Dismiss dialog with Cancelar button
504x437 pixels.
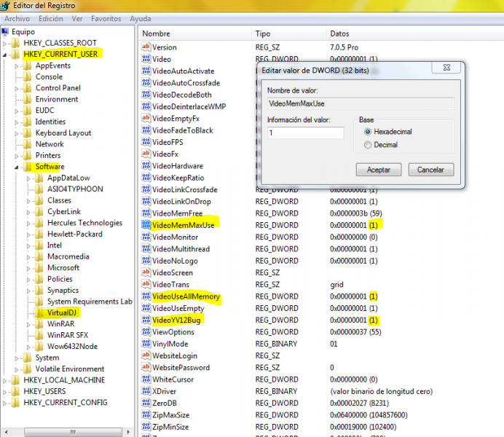[x=430, y=170]
